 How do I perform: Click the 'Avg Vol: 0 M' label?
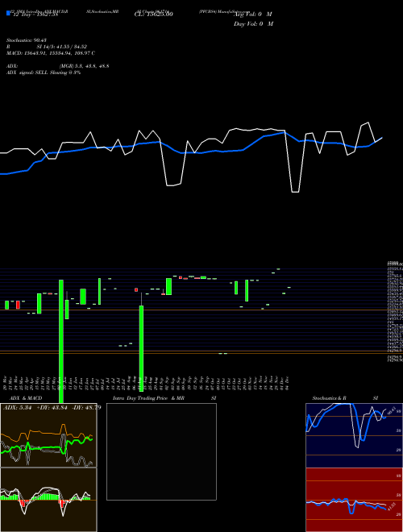pyautogui.click(x=253, y=15)
